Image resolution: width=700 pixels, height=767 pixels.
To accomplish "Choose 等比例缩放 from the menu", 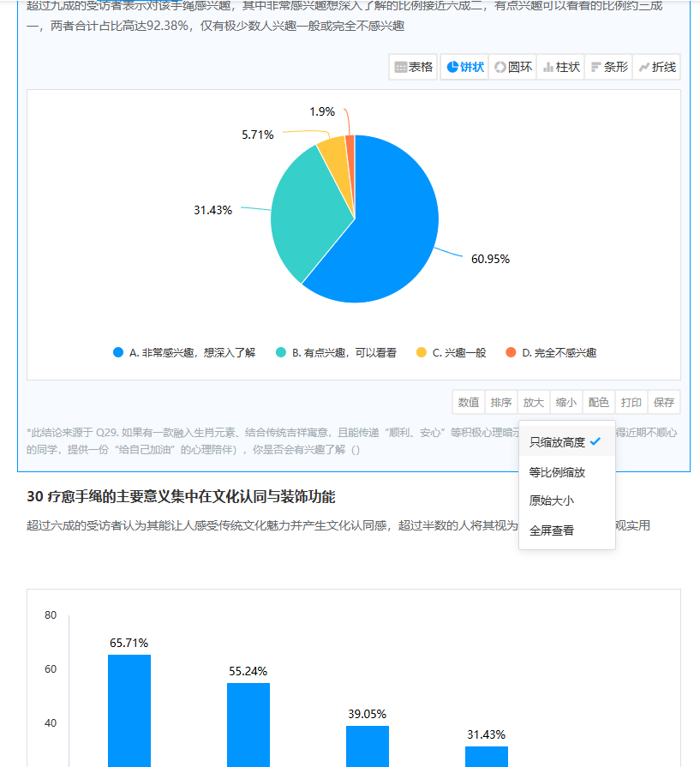I will (558, 472).
